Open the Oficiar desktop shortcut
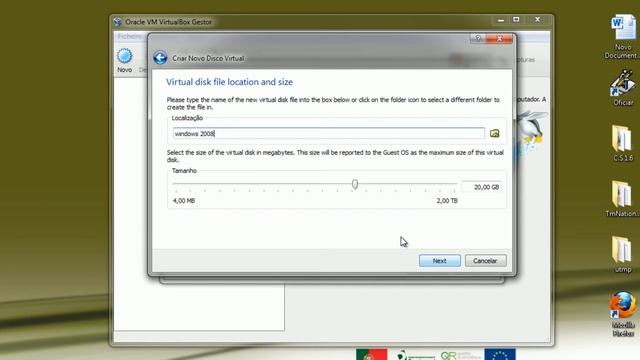The width and height of the screenshot is (640, 360). point(623,88)
